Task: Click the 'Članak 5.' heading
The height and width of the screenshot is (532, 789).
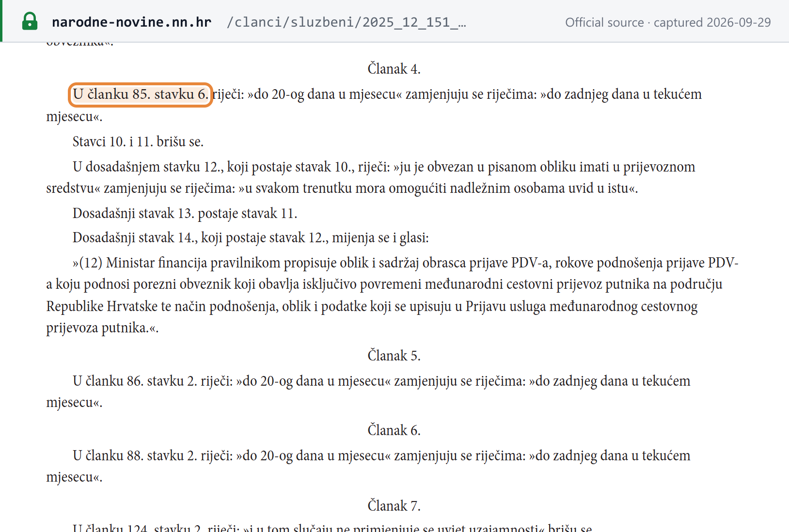Action: click(x=394, y=356)
